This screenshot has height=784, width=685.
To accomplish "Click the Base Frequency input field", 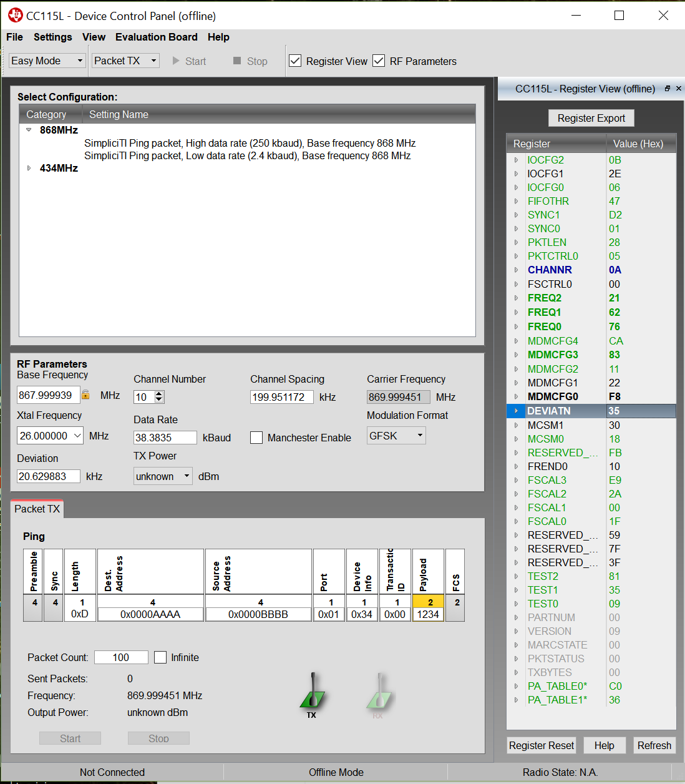I will click(49, 395).
